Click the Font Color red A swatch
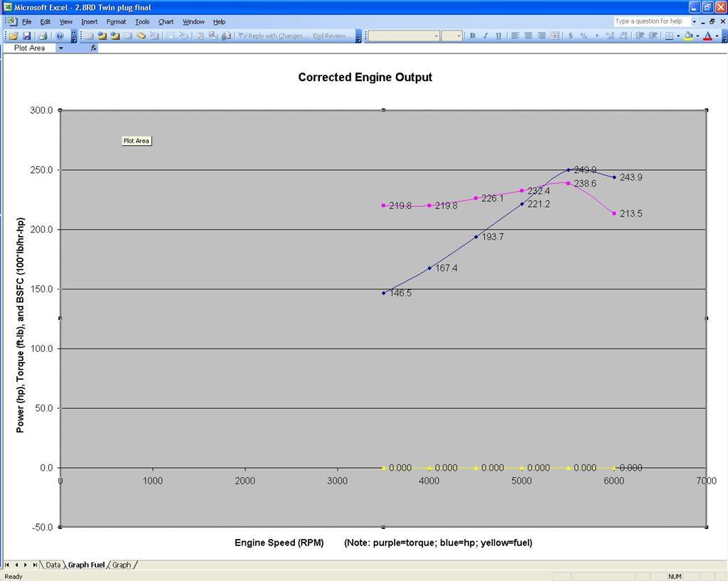The image size is (728, 581). (707, 36)
